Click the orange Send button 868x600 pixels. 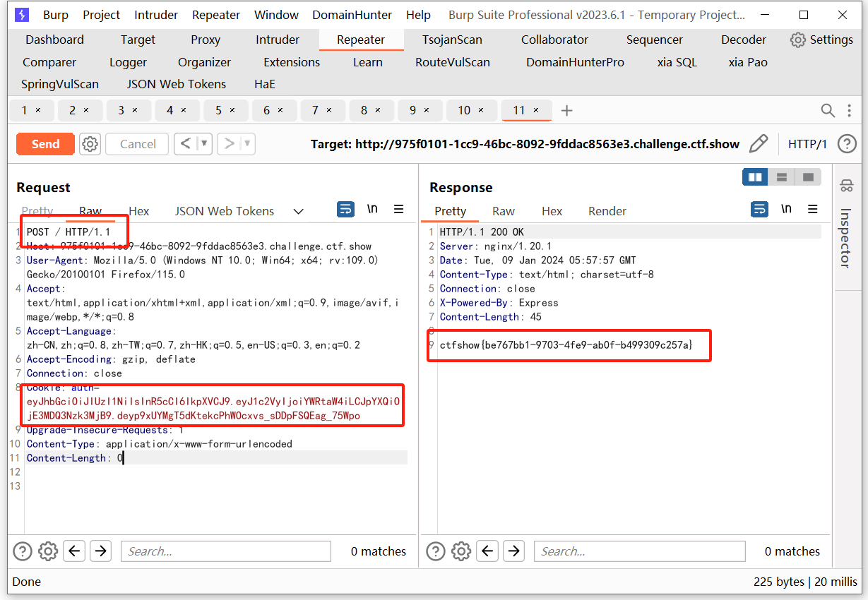(45, 144)
